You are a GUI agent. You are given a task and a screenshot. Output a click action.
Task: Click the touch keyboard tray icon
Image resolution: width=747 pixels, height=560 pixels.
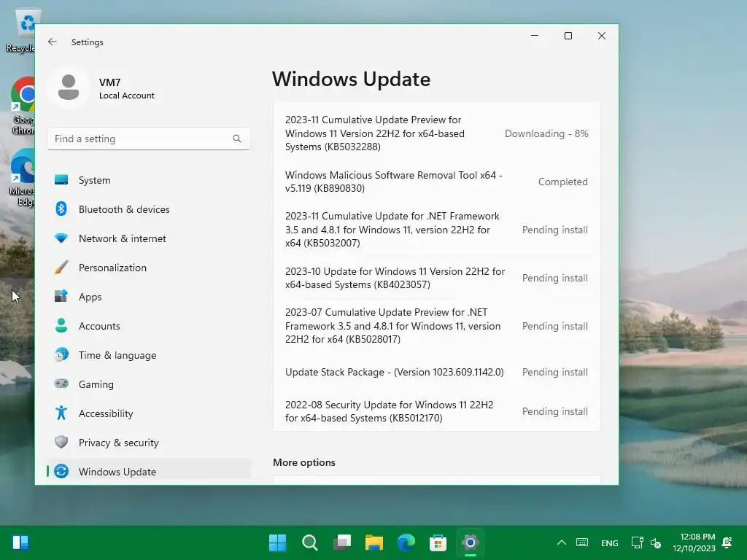click(x=582, y=542)
